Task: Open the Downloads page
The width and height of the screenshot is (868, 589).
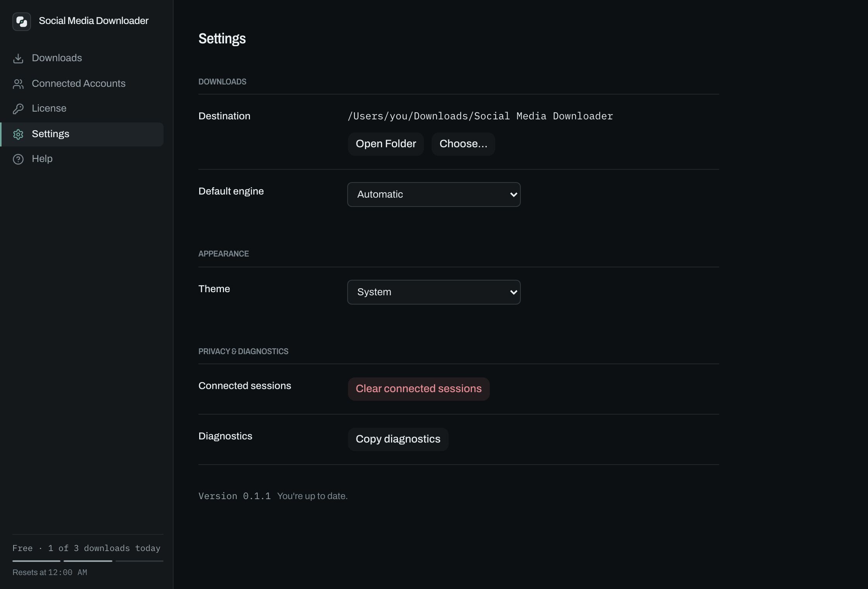Action: [82, 58]
